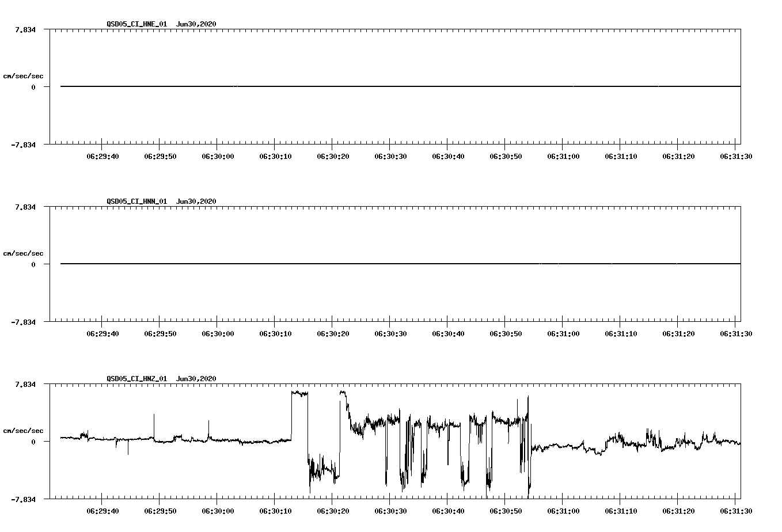Image resolution: width=782 pixels, height=532 pixels.
Task: Click the 06:30:50 time label under HNZ plot
Action: [506, 511]
